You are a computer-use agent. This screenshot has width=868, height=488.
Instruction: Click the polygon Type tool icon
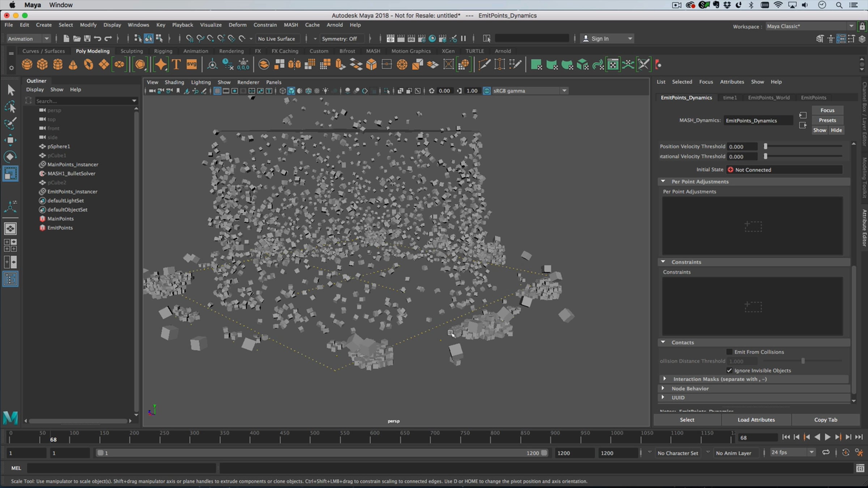click(x=176, y=65)
